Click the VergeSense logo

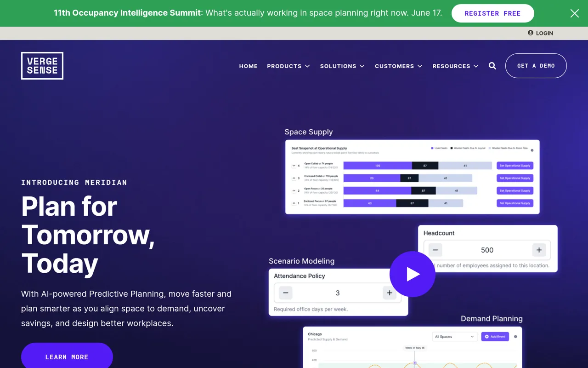tap(42, 66)
